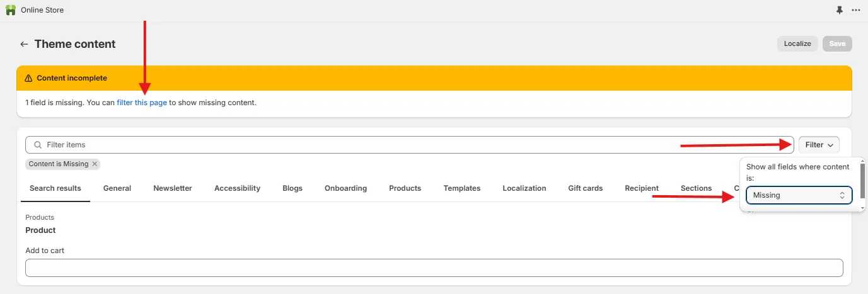
Task: Click the warning icon in Content incomplete banner
Action: tap(28, 78)
